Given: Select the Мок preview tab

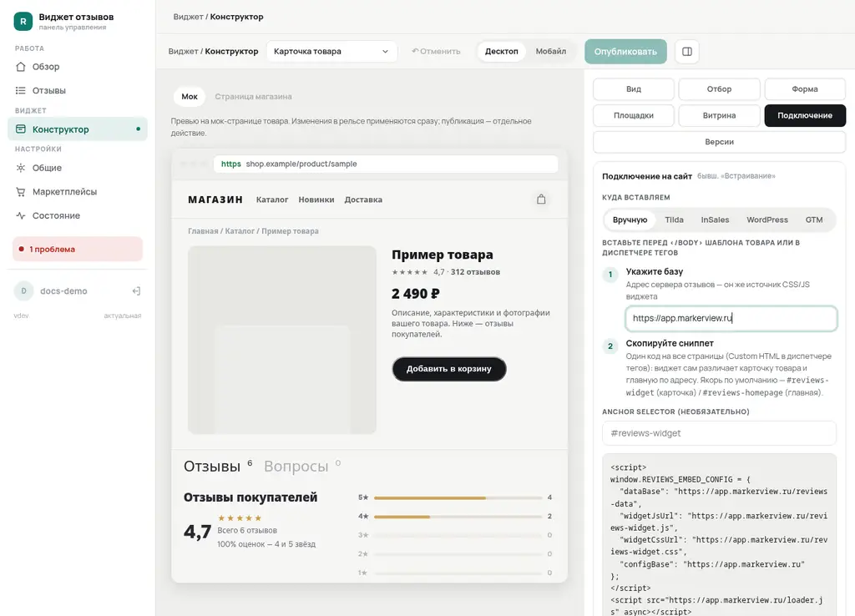Looking at the screenshot, I should point(190,97).
